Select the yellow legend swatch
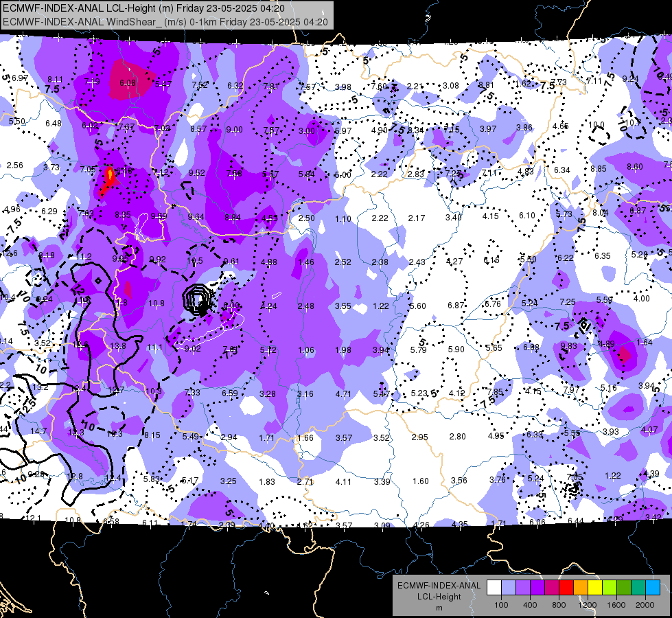Image resolution: width=672 pixels, height=618 pixels. point(595,588)
